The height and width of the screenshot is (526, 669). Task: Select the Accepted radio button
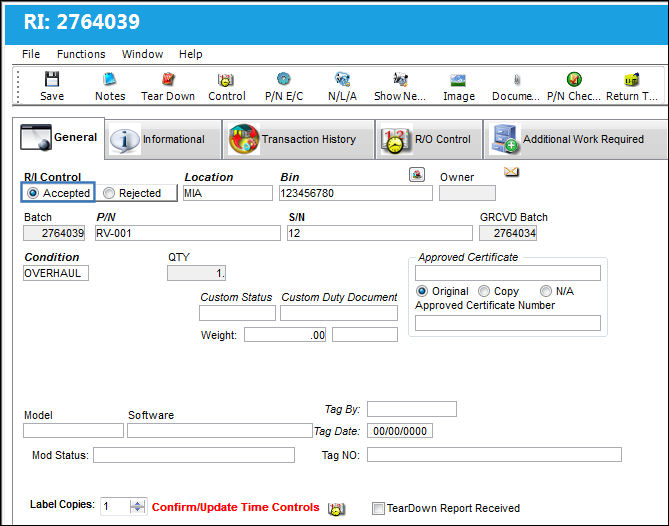(32, 193)
